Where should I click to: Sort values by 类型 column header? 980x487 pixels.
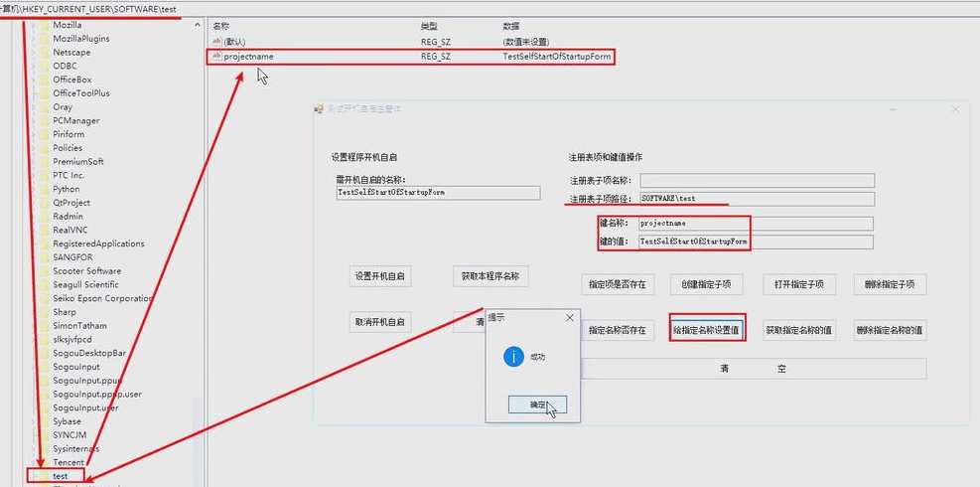(429, 26)
